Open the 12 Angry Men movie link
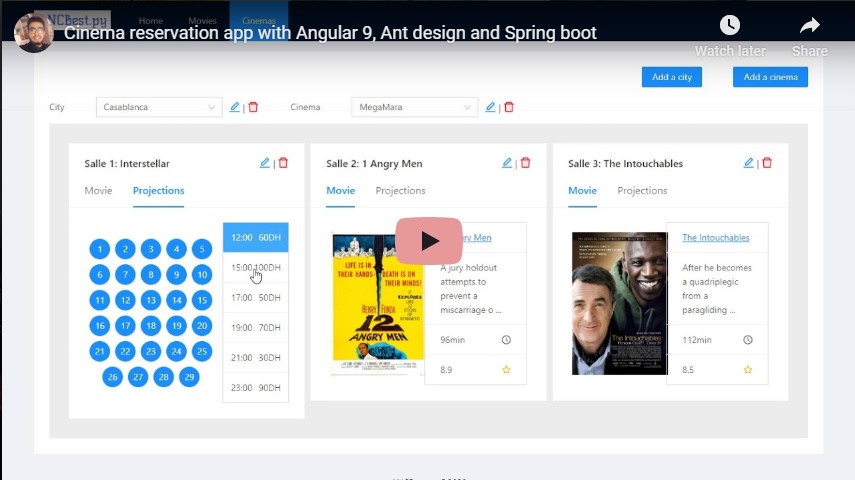 (478, 238)
